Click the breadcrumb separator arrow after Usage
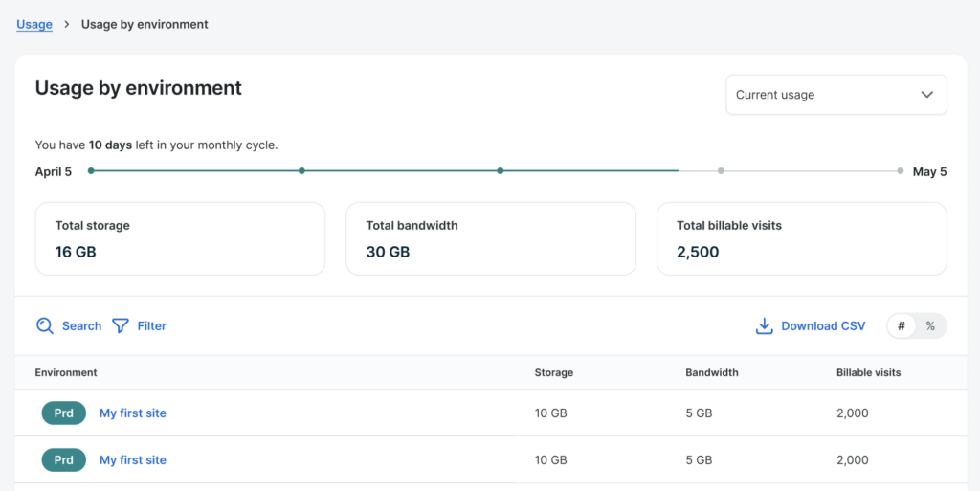Screen dimensions: 980x491 (x=67, y=24)
